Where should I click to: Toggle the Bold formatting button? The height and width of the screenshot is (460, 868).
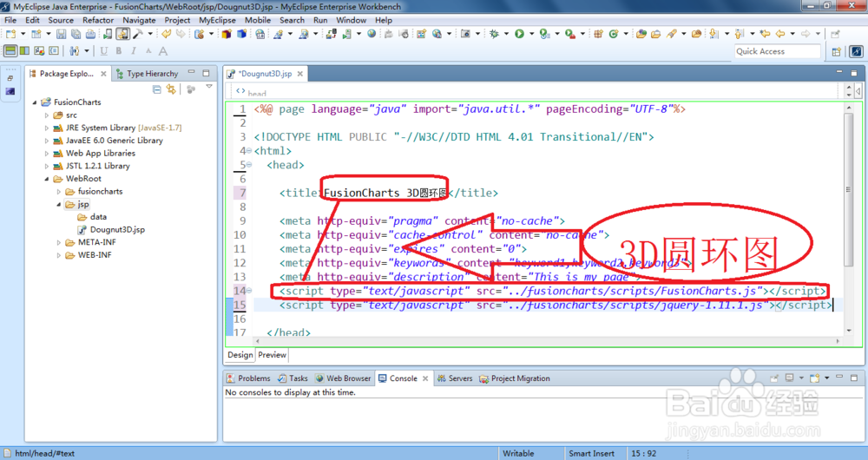118,51
